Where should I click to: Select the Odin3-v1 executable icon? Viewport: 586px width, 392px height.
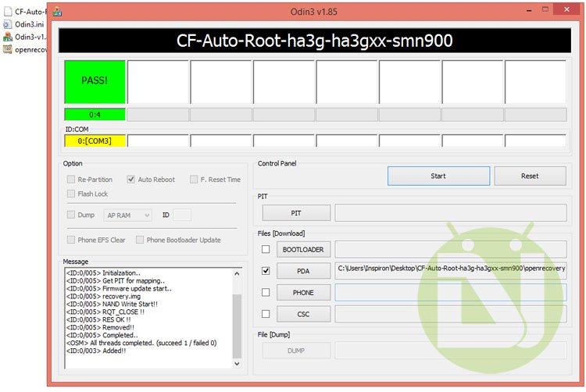tap(8, 37)
